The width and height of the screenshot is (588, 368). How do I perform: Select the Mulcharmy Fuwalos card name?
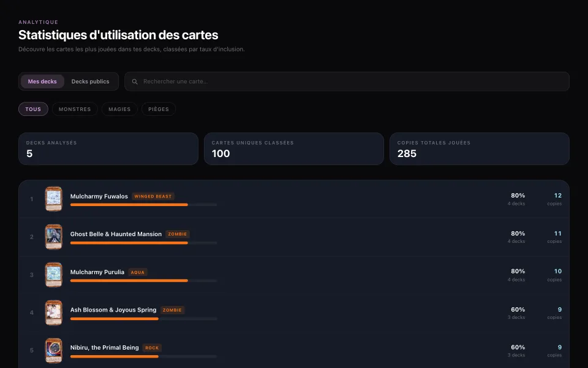coord(99,196)
